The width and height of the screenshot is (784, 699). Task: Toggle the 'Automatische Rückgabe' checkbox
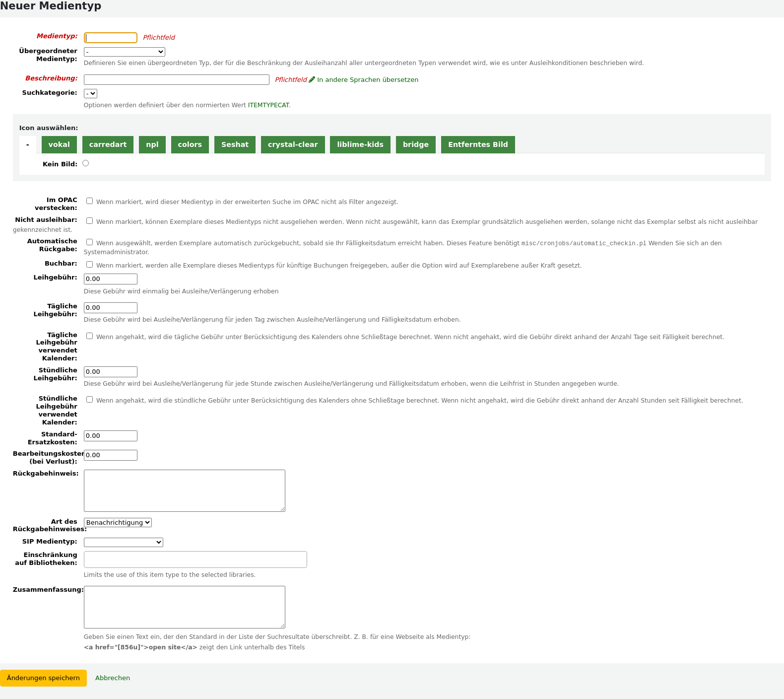point(90,242)
